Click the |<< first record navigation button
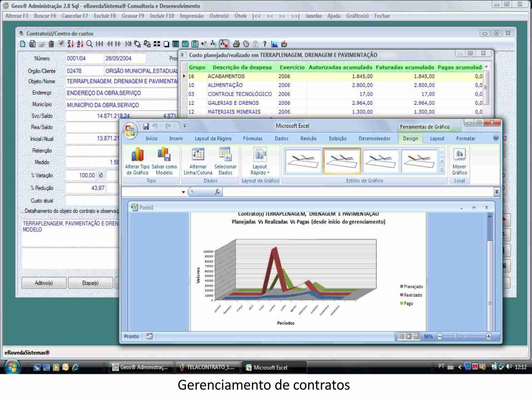 (256, 16)
